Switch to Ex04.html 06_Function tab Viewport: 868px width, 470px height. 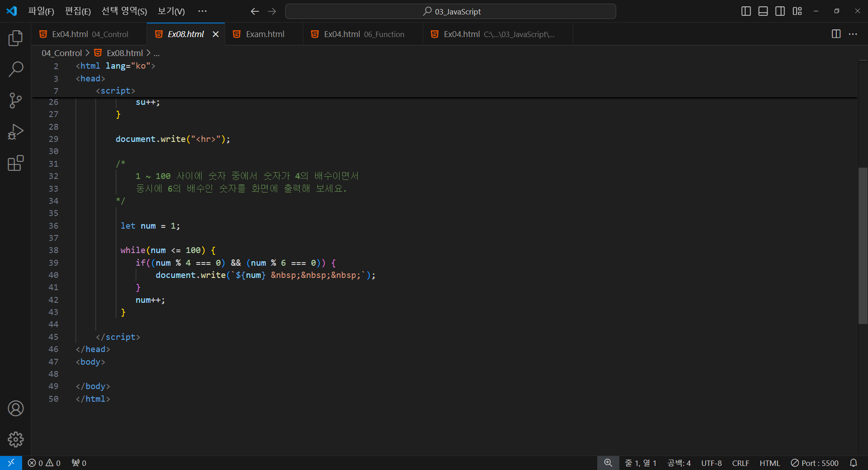point(364,34)
